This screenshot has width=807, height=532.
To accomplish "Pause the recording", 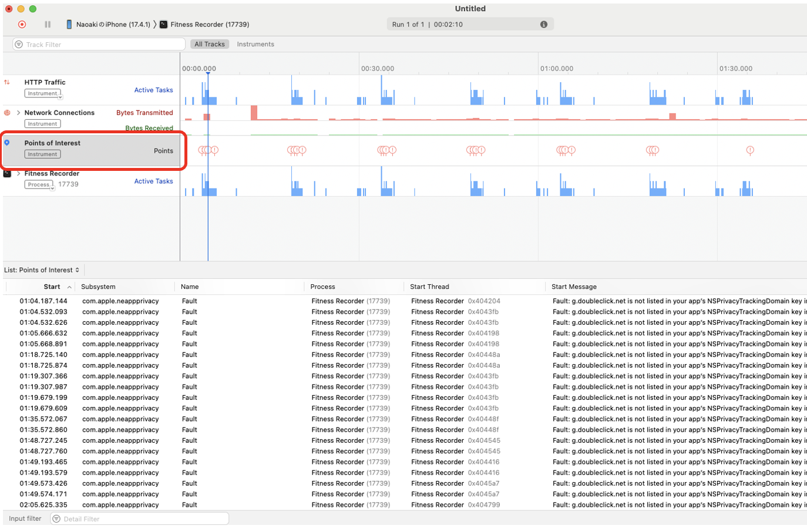I will (48, 25).
